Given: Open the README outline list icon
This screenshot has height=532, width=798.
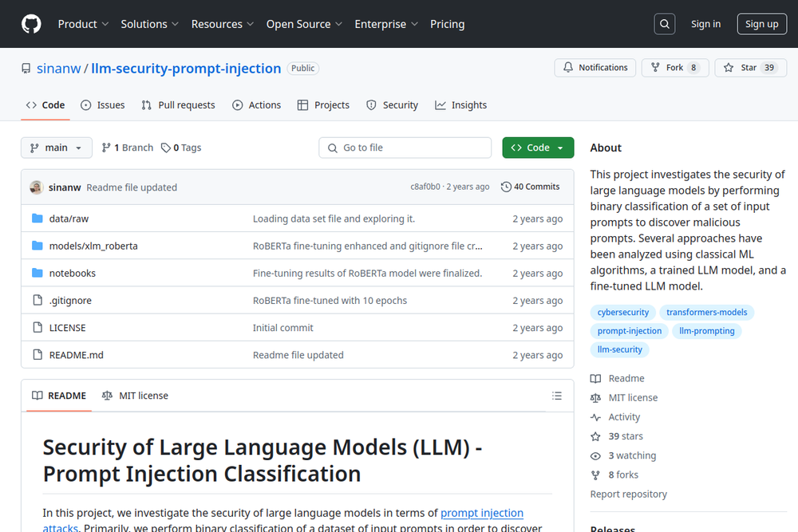Looking at the screenshot, I should [x=557, y=396].
